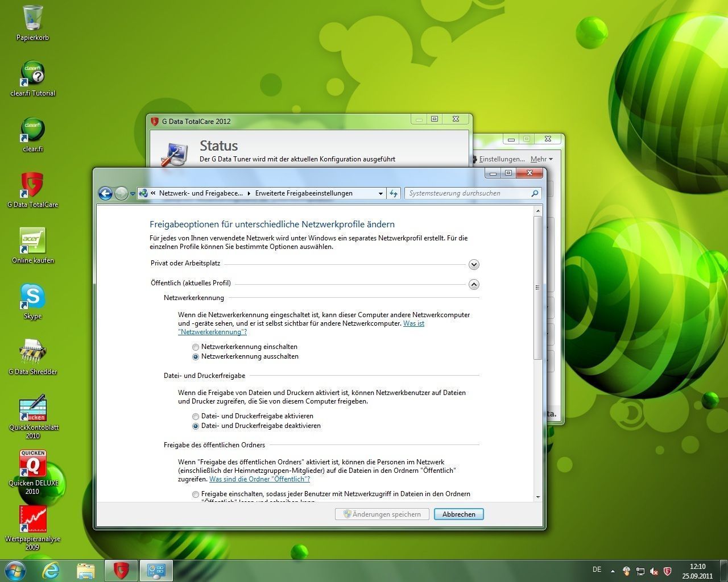Image resolution: width=728 pixels, height=582 pixels.
Task: Select the QuickKontoblatt 2010 desktop icon
Action: (x=32, y=417)
